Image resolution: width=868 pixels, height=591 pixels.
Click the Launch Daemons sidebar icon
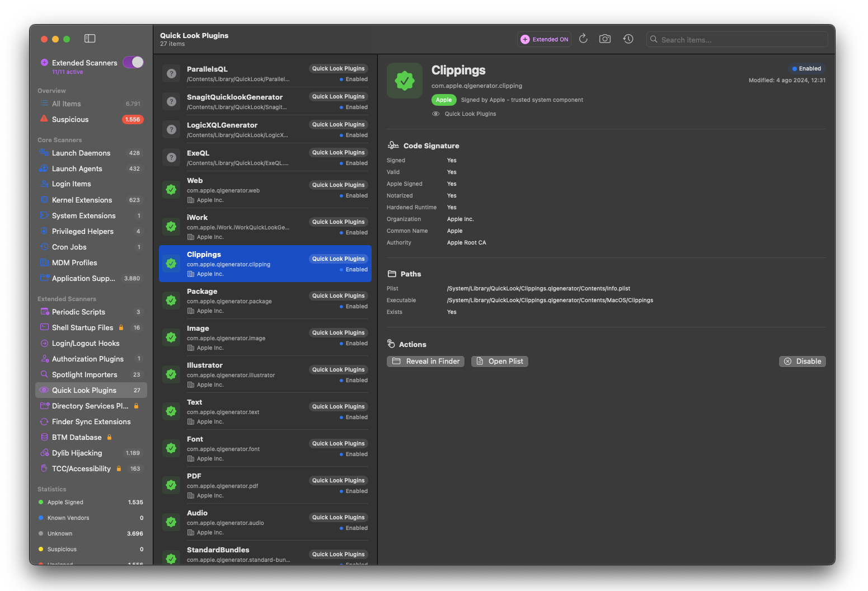point(44,153)
